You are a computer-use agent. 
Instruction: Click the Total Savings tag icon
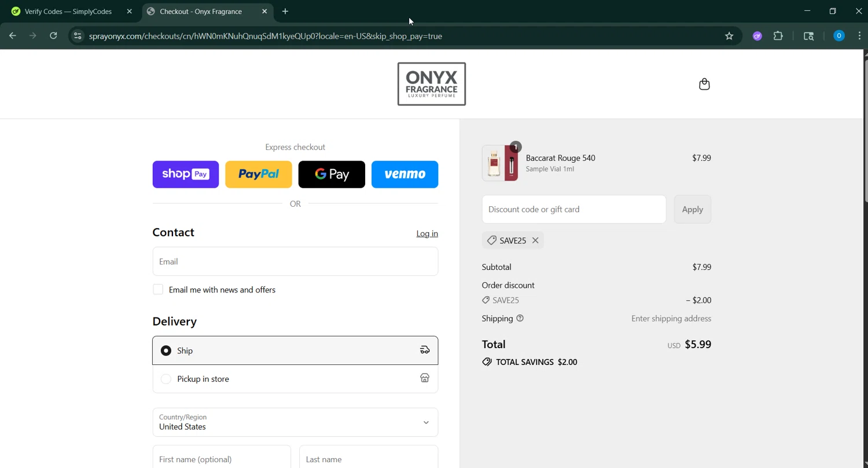pyautogui.click(x=487, y=362)
